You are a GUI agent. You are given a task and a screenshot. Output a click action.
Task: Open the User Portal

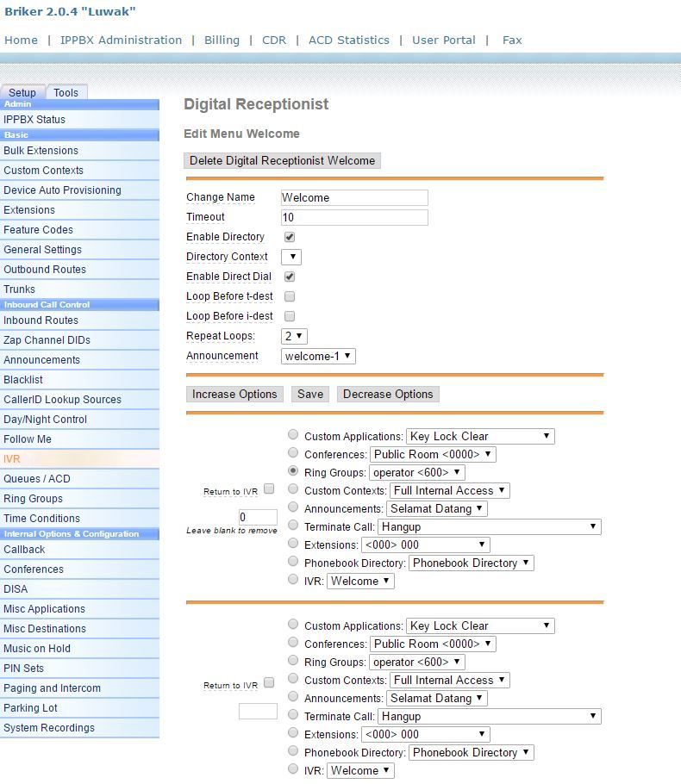tap(444, 40)
